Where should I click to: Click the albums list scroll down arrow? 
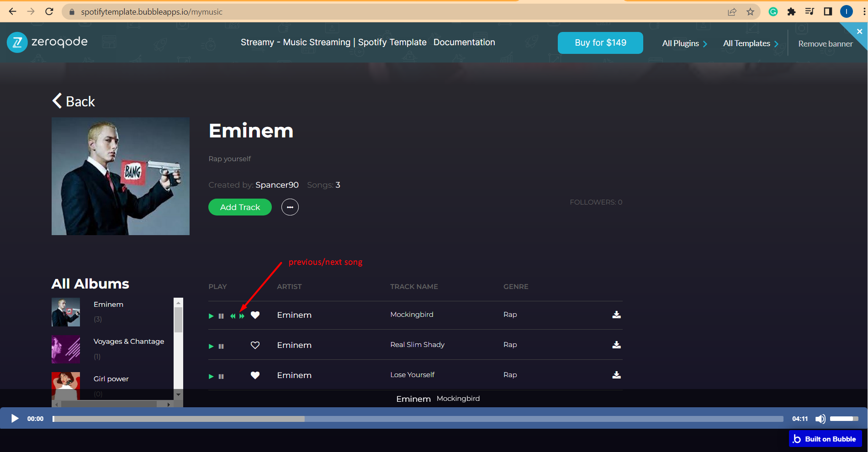click(179, 394)
